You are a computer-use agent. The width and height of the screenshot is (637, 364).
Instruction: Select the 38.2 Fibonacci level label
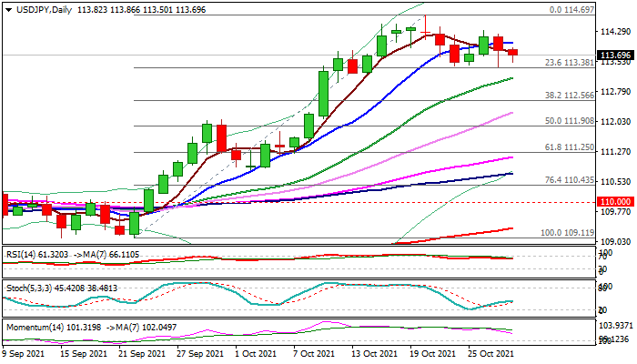(x=571, y=95)
